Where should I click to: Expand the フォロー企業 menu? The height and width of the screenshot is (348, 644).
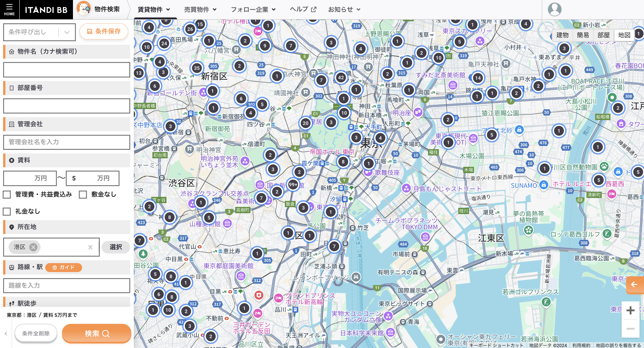click(253, 9)
